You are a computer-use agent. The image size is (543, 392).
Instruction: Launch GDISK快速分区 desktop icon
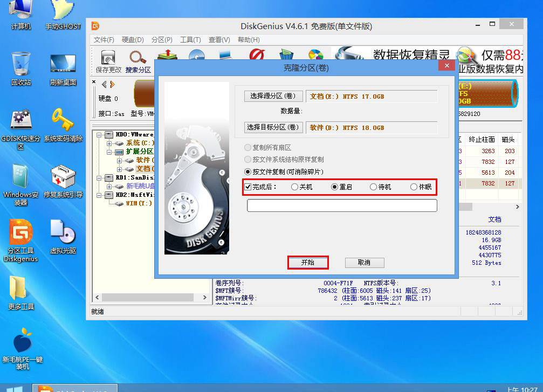point(21,129)
